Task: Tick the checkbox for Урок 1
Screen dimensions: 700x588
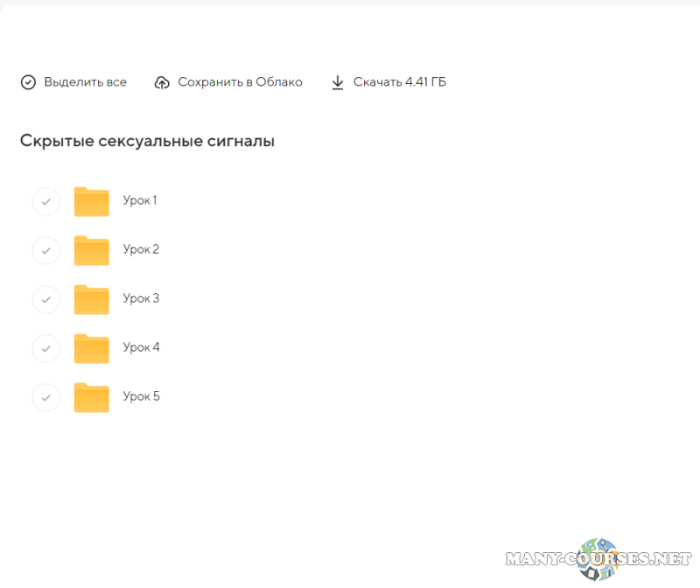Action: pos(45,202)
